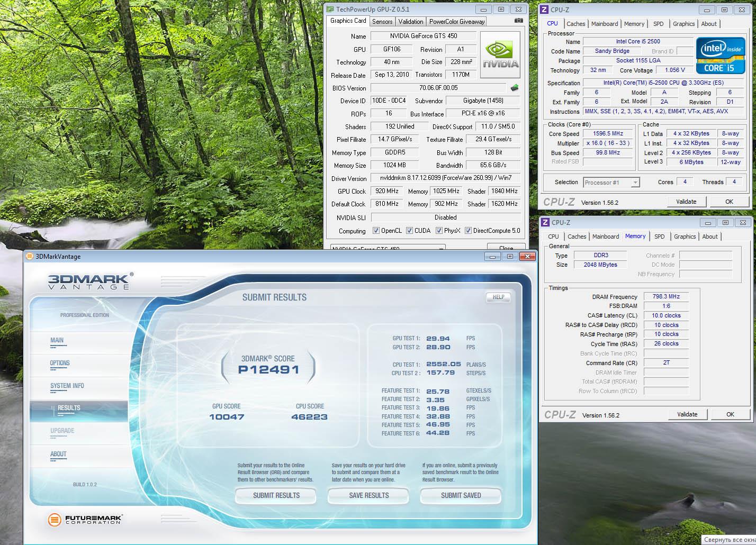
Task: Toggle the CUDA checkbox
Action: click(409, 231)
